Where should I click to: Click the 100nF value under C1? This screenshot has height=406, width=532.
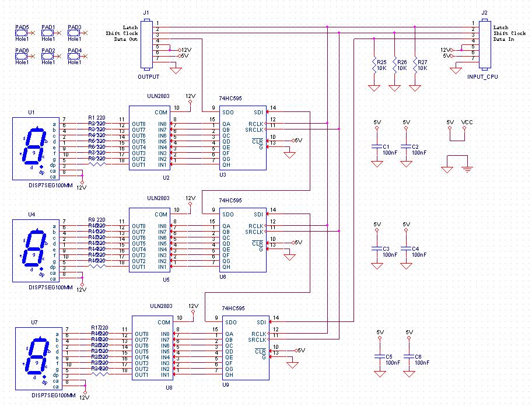point(390,153)
